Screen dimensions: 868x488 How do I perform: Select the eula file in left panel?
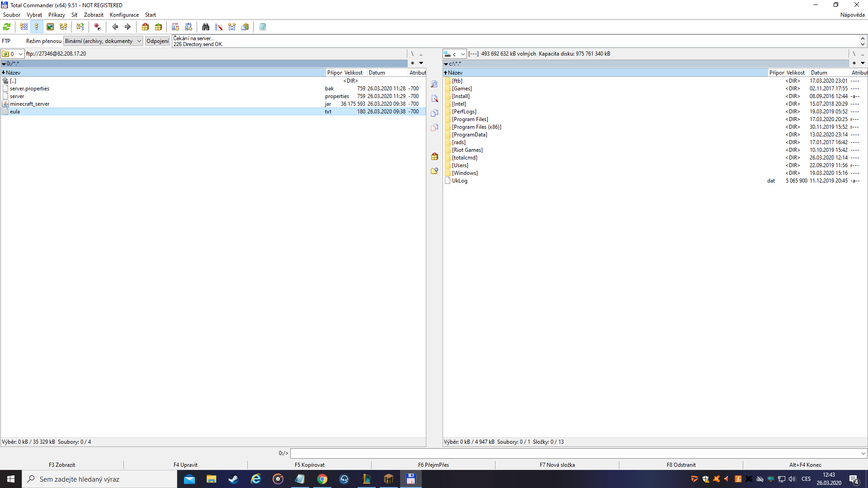point(212,112)
